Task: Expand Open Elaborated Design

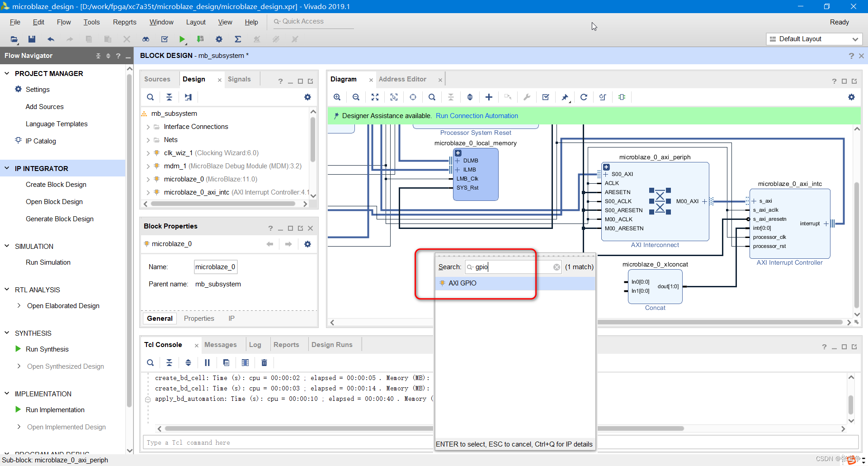Action: point(19,305)
